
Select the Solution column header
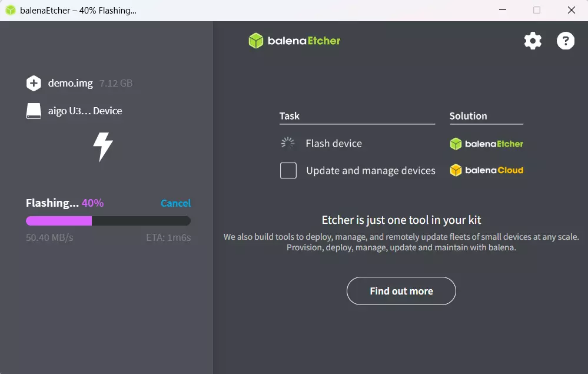point(468,115)
